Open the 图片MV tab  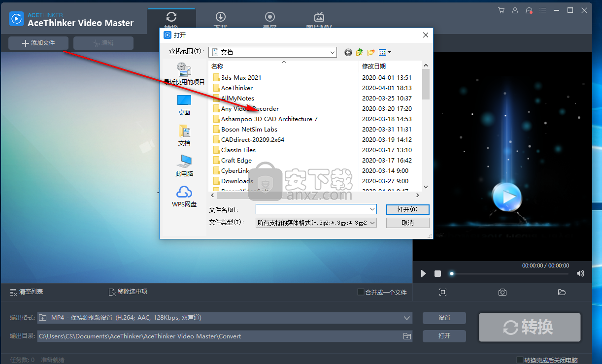(x=319, y=21)
